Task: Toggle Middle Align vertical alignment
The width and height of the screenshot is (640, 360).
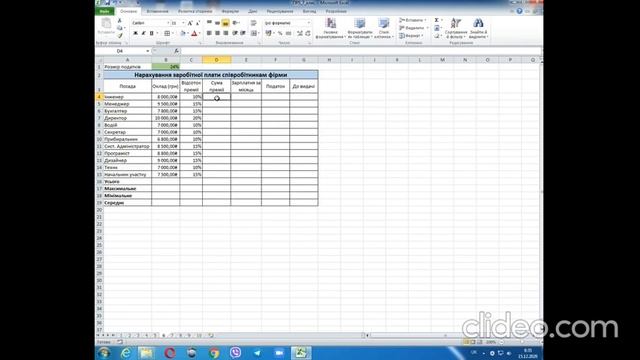Action: (x=217, y=23)
